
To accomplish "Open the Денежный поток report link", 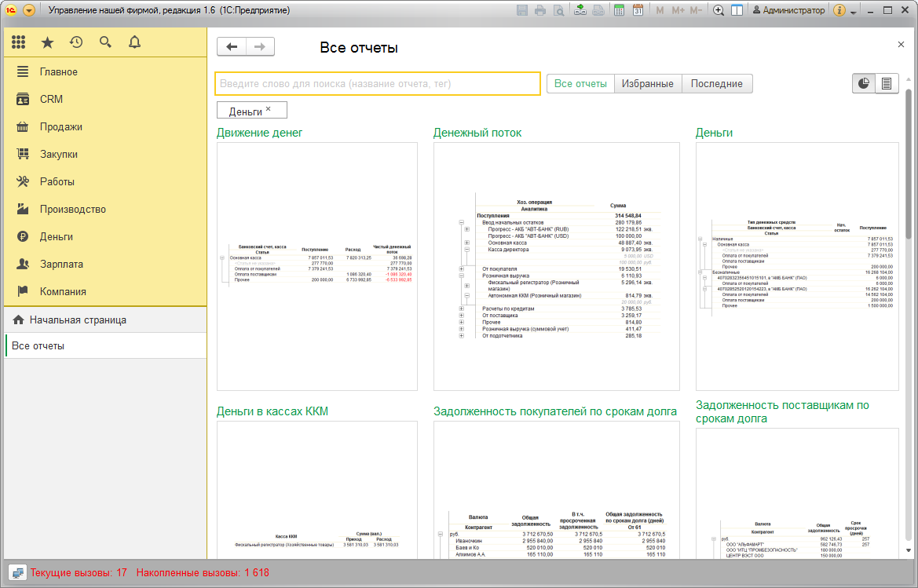I will pyautogui.click(x=477, y=133).
